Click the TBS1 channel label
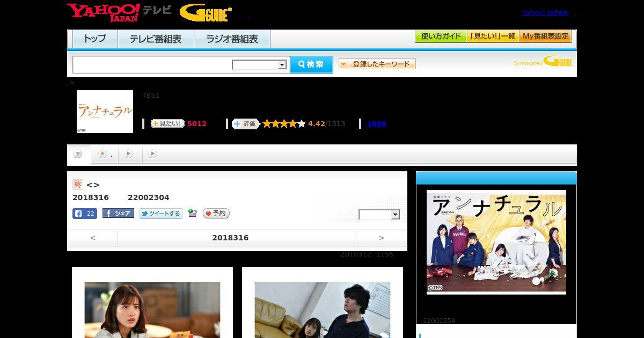The width and height of the screenshot is (644, 338). (x=151, y=95)
